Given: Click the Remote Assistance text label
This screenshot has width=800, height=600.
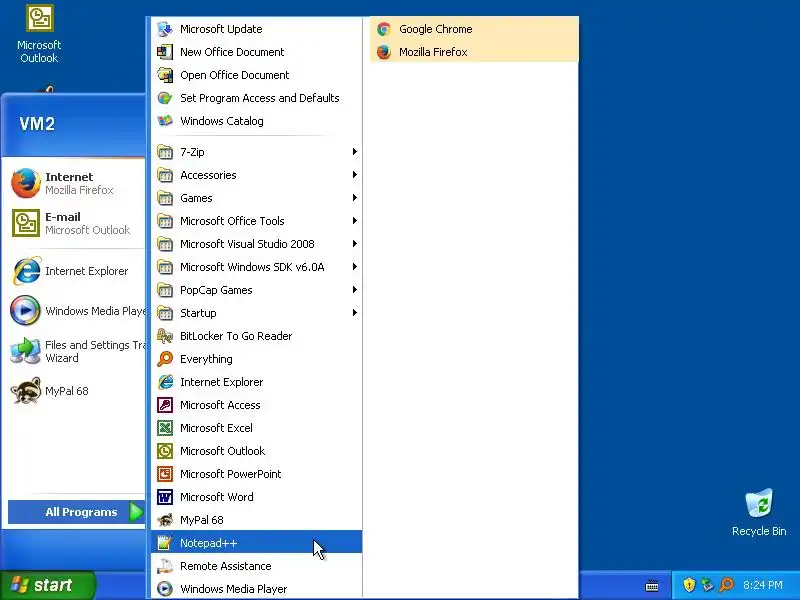Looking at the screenshot, I should click(226, 566).
